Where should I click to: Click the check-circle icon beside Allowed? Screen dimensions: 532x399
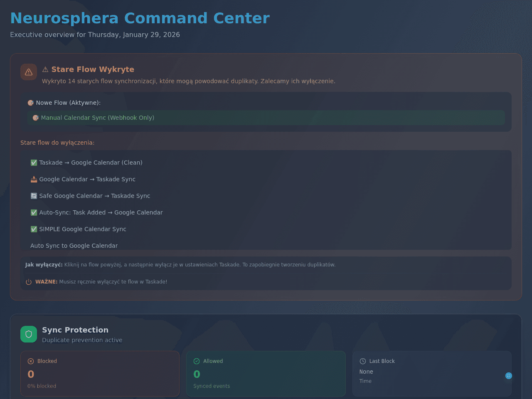pos(197,361)
